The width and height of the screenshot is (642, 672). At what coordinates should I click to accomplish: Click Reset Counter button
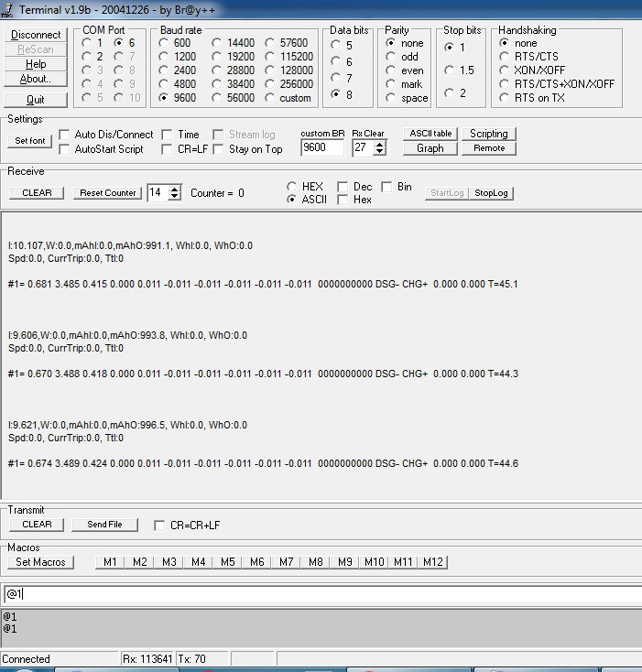click(x=107, y=193)
